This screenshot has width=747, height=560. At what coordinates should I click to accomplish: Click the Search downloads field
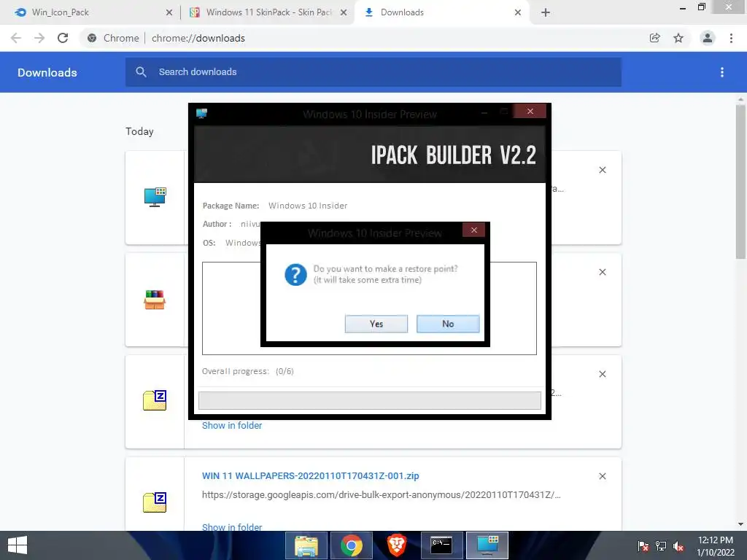point(373,72)
